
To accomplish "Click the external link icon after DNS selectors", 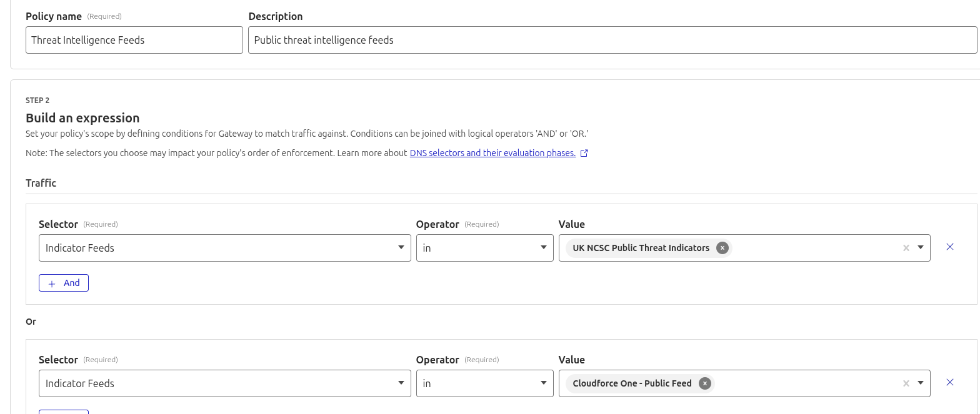I will 584,153.
